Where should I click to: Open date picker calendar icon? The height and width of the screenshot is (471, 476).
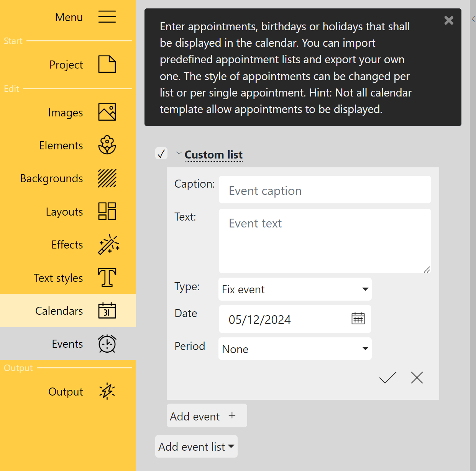358,319
